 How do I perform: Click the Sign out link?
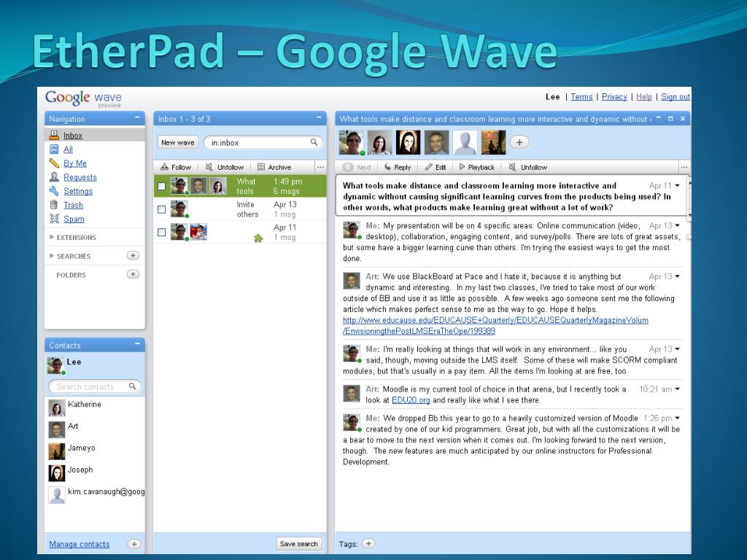[676, 97]
